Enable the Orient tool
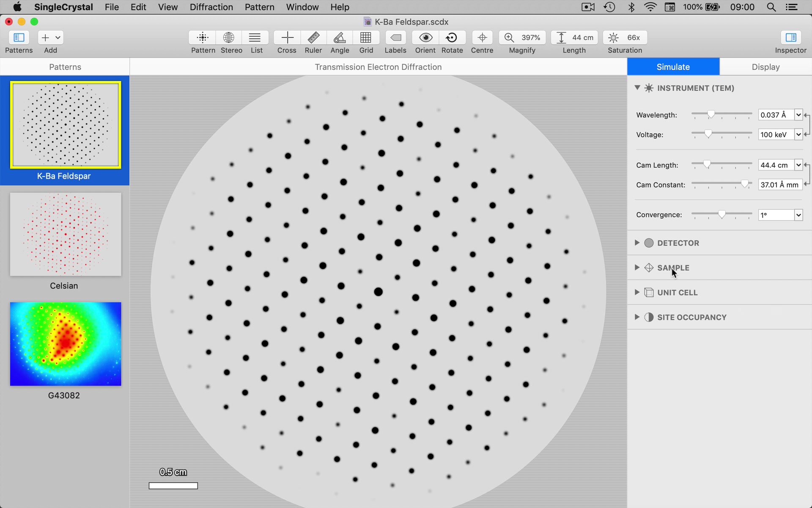Viewport: 812px width, 508px height. 425,41
